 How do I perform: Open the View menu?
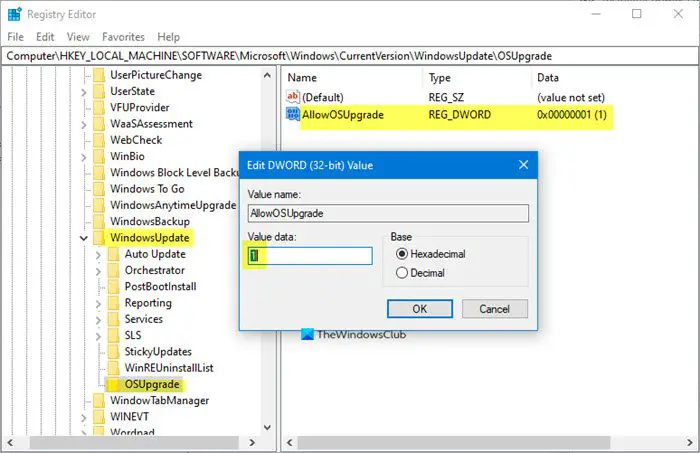(x=78, y=37)
